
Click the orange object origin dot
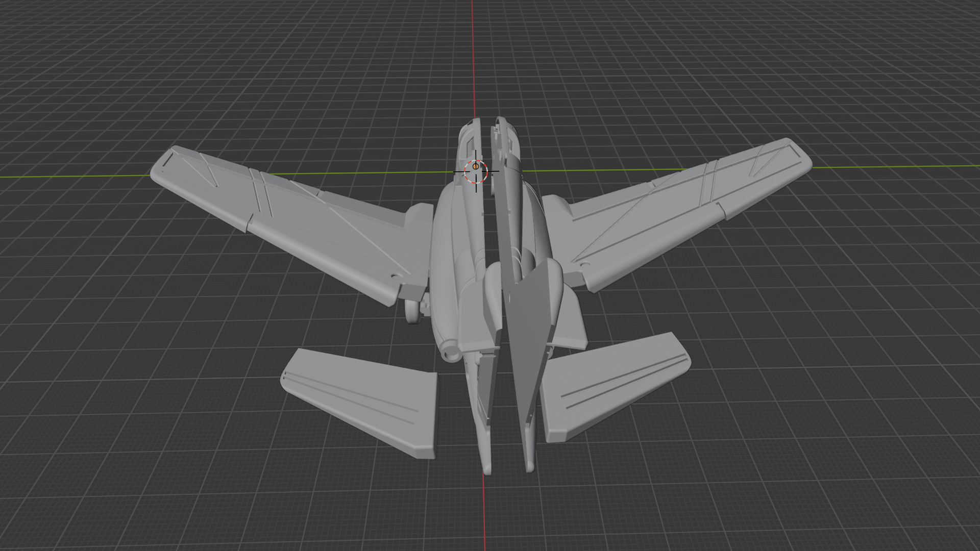(476, 166)
